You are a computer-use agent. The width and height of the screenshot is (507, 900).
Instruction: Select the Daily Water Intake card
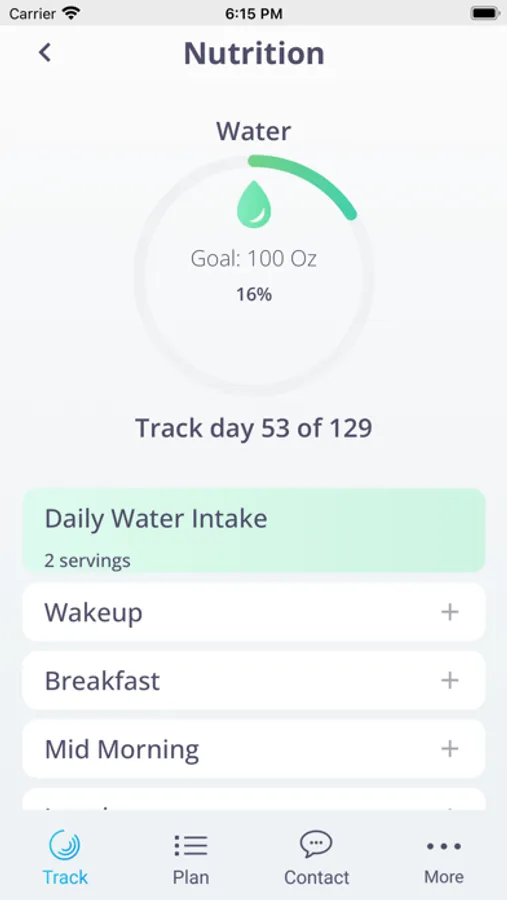tap(254, 530)
